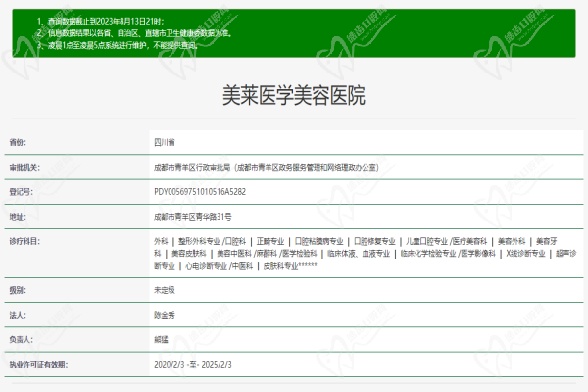The image size is (588, 392).
Task: Select the value 四川省
Action: pyautogui.click(x=165, y=142)
